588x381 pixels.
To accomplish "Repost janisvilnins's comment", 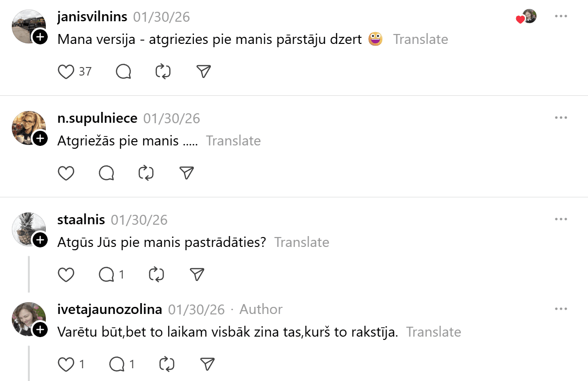I will click(163, 72).
